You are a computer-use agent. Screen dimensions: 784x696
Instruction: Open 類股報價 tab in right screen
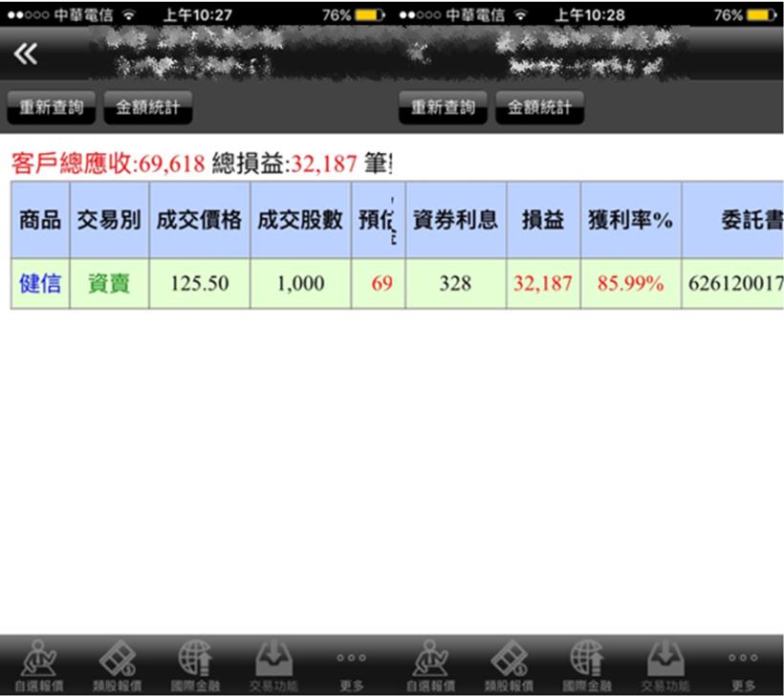(509, 665)
